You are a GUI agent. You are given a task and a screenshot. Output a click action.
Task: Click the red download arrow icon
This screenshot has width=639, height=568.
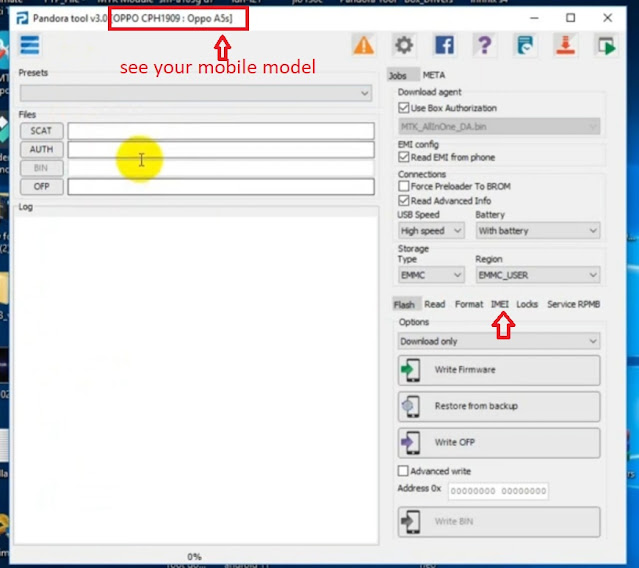(x=565, y=45)
